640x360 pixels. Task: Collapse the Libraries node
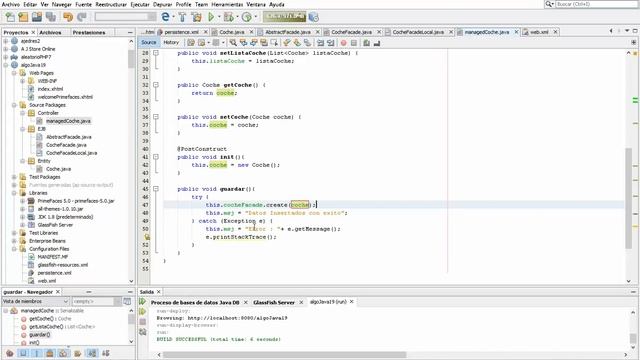(14, 193)
